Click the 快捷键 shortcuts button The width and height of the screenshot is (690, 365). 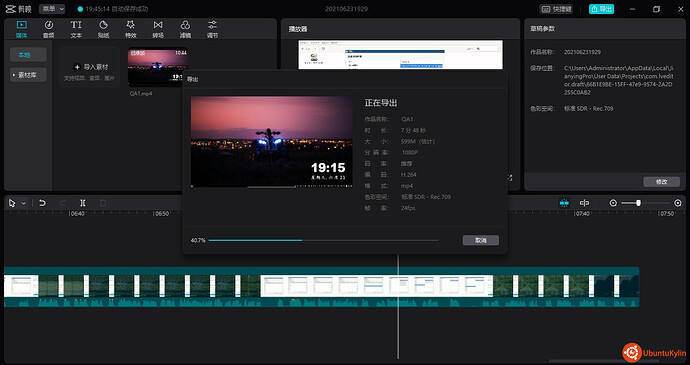tap(556, 9)
